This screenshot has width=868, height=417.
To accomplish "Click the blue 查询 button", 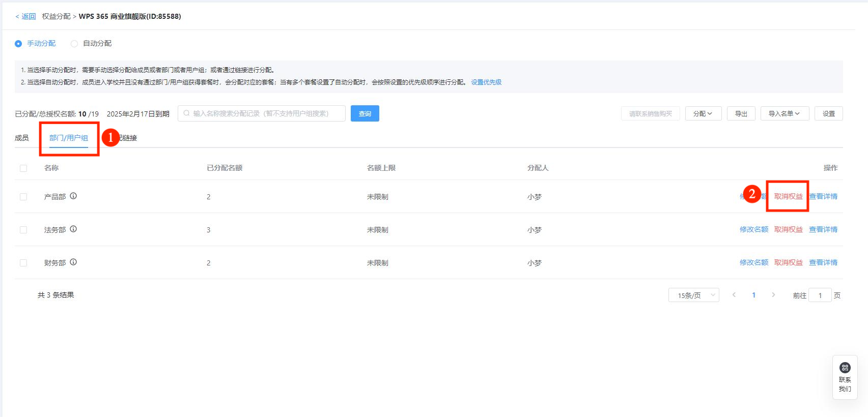I will point(365,113).
